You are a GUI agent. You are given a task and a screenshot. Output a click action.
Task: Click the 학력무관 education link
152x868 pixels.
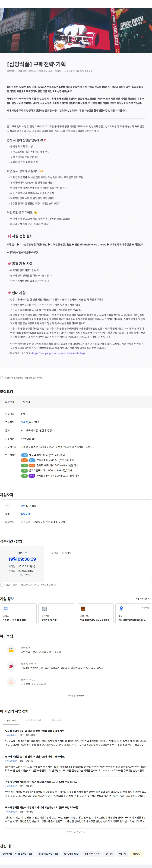(x=25, y=514)
